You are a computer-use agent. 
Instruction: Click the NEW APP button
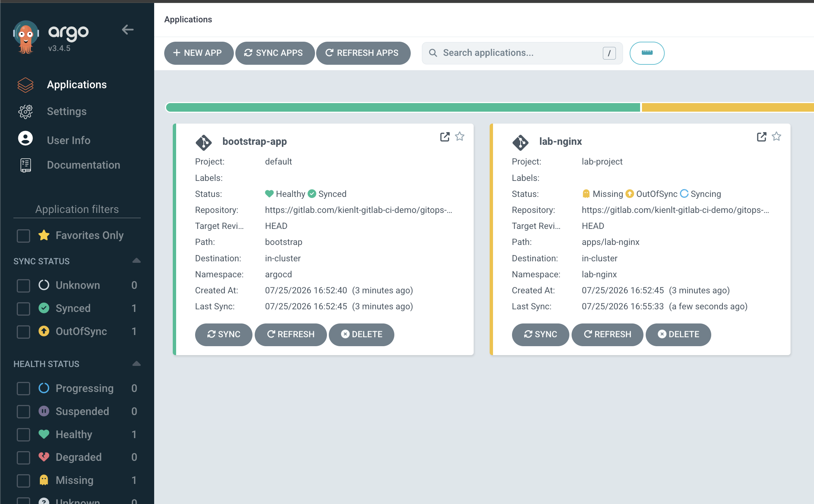pos(199,53)
